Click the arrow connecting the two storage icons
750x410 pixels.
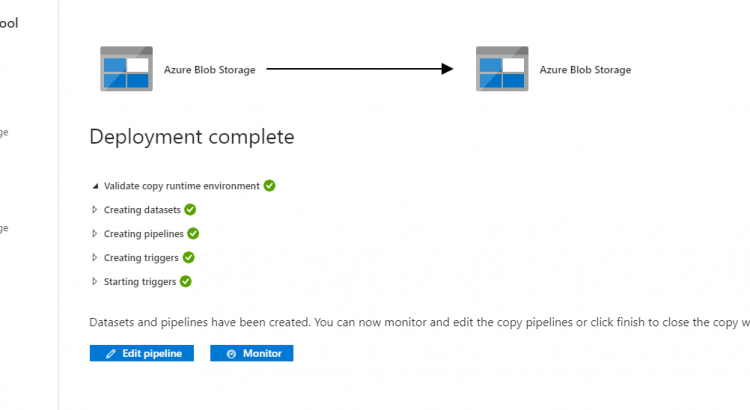click(360, 69)
